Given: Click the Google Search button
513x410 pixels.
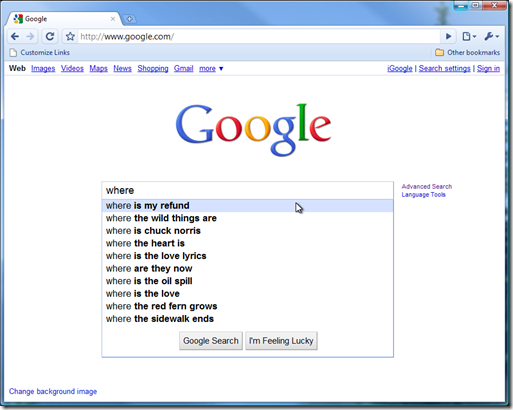Looking at the screenshot, I should [x=211, y=341].
